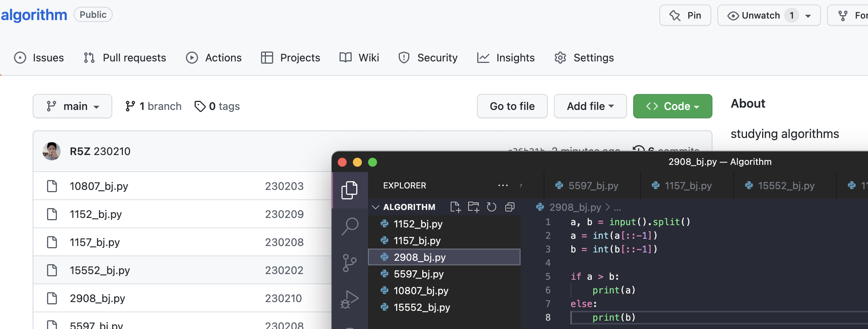This screenshot has height=329, width=868.
Task: Open Run and Debug view in VS Code
Action: [349, 299]
